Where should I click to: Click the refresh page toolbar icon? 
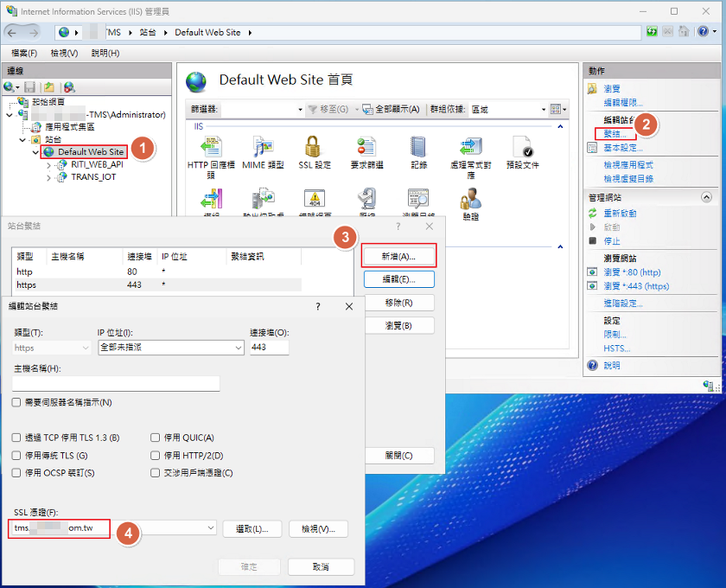click(652, 31)
